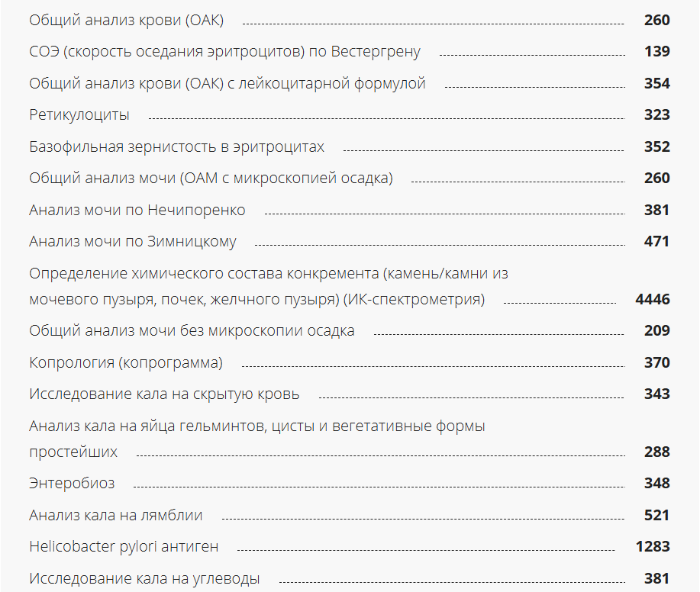Viewport: 700px width, 592px height.
Task: Open ОАМ с микроскопией осадка item
Action: [211, 179]
